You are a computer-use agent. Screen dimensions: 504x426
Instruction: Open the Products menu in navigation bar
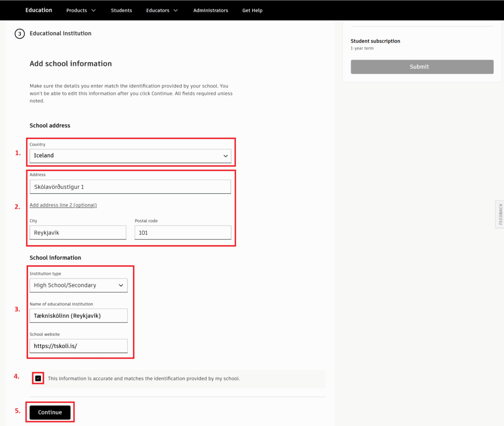(81, 10)
